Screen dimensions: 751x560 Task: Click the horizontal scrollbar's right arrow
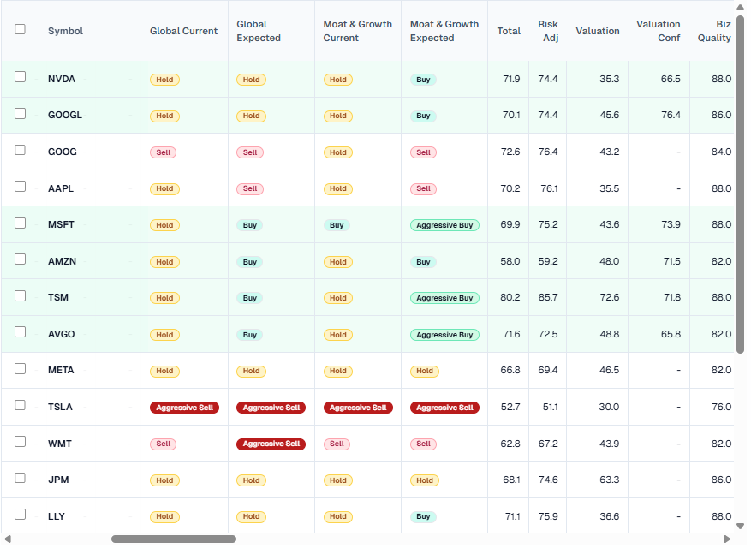tap(727, 539)
